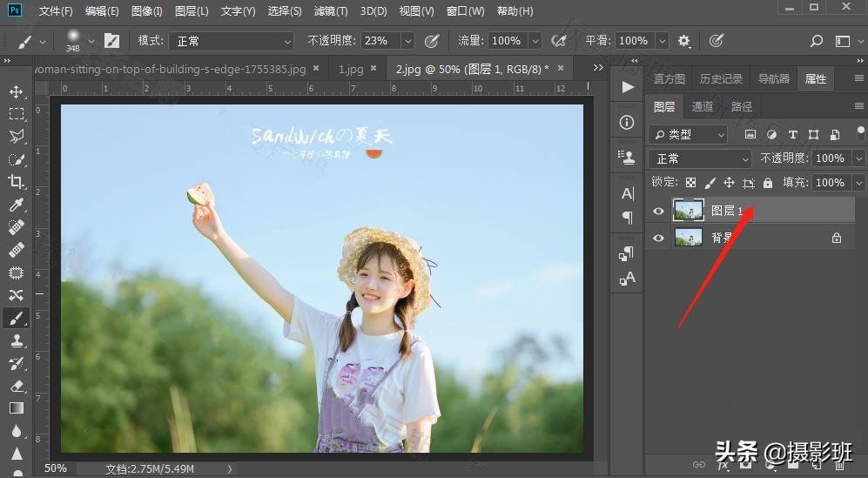Pick the Eyedropper tool
868x478 pixels.
coord(16,205)
